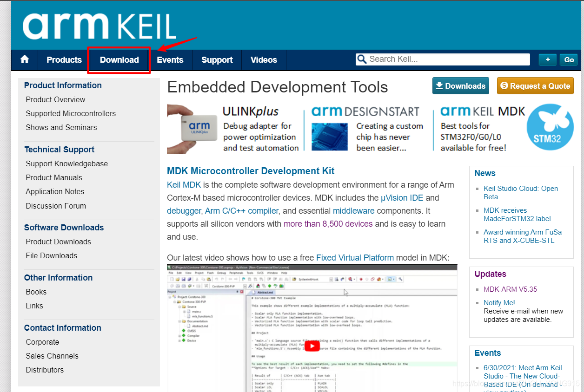Viewport: 584px width, 392px height.
Task: Open Shows and Seminars link
Action: [x=61, y=127]
